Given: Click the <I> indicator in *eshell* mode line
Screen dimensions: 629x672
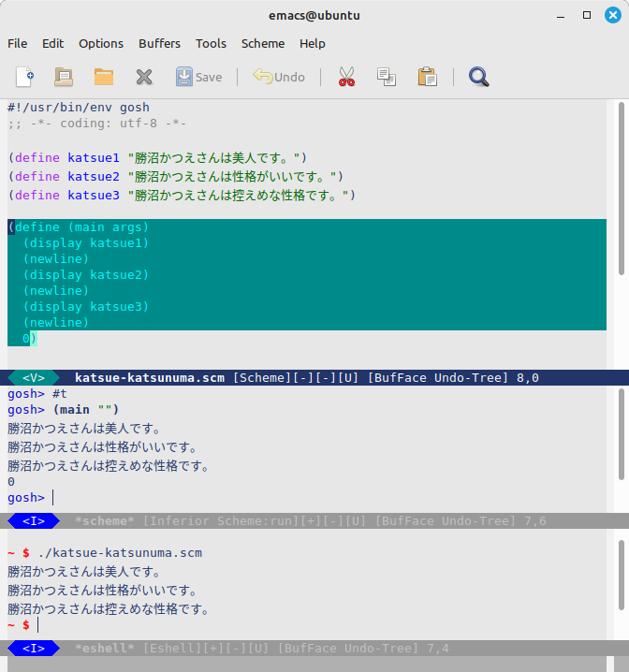Looking at the screenshot, I should [x=34, y=649].
